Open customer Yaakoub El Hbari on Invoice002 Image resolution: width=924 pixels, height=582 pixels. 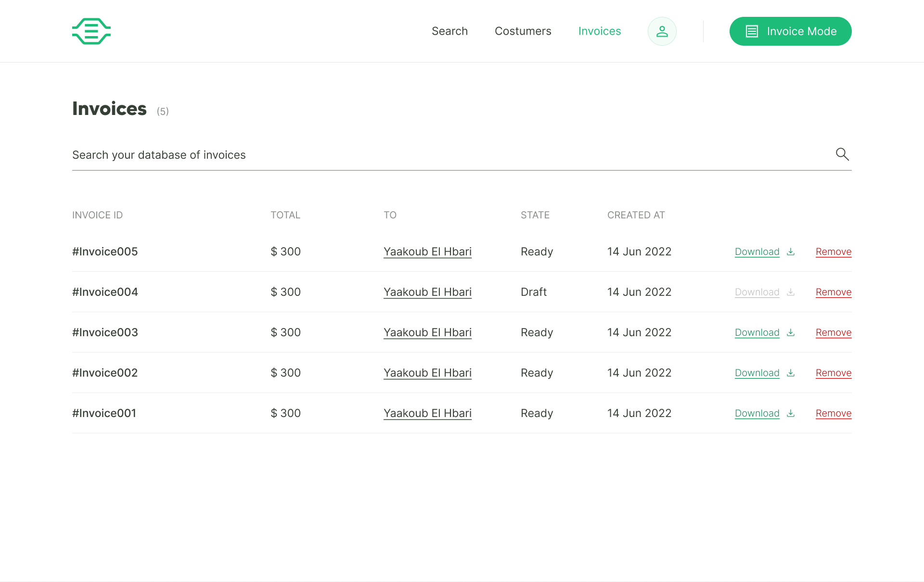(427, 373)
